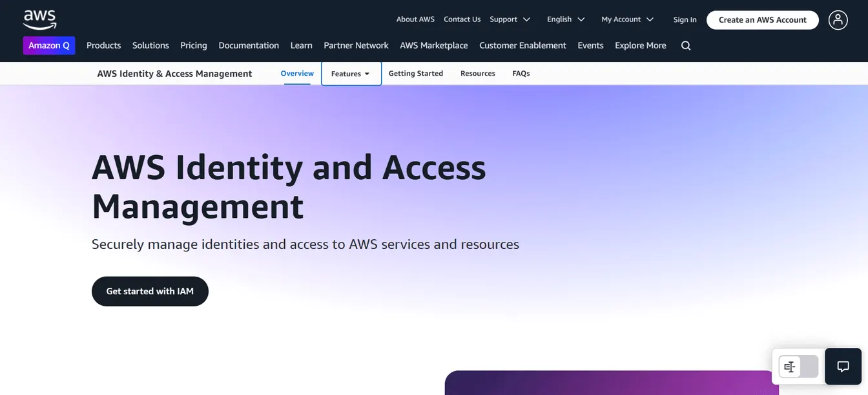This screenshot has height=395, width=868.
Task: Open the English language dropdown
Action: coord(566,19)
